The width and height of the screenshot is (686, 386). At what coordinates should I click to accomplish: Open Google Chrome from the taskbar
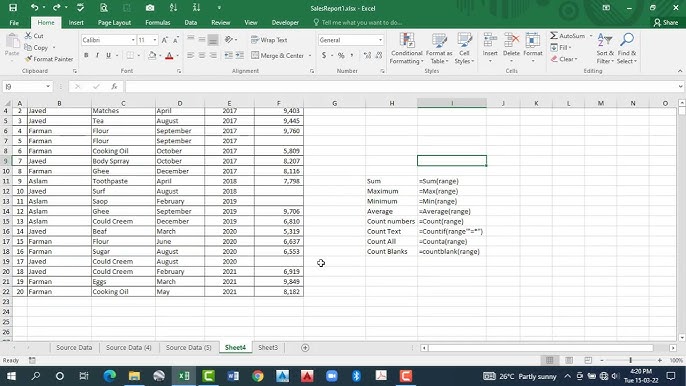tap(258, 376)
